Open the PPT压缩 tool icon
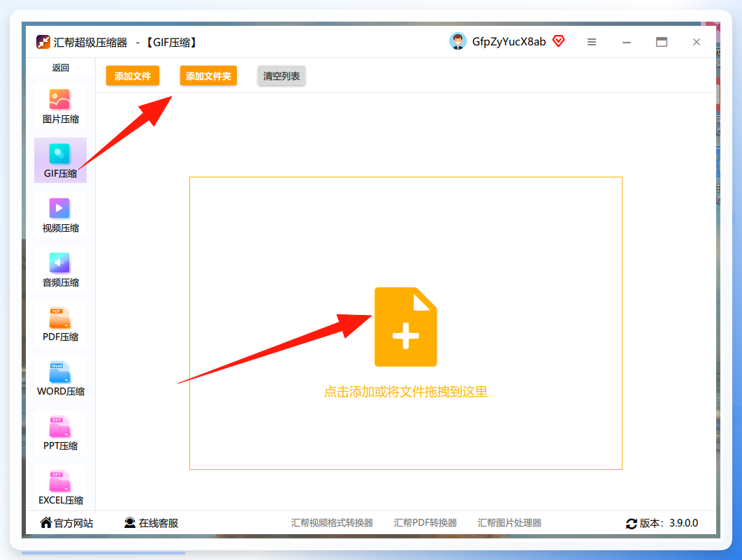This screenshot has height=560, width=742. (x=59, y=426)
